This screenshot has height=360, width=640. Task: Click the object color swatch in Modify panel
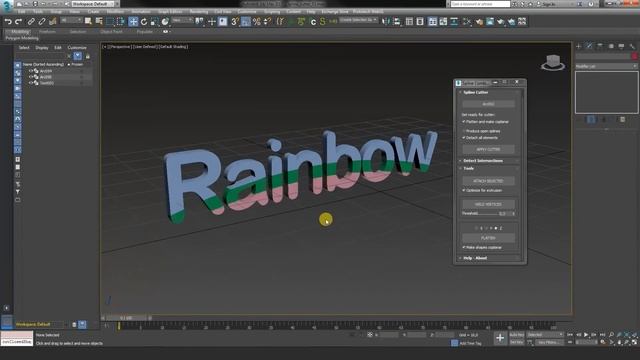(635, 56)
